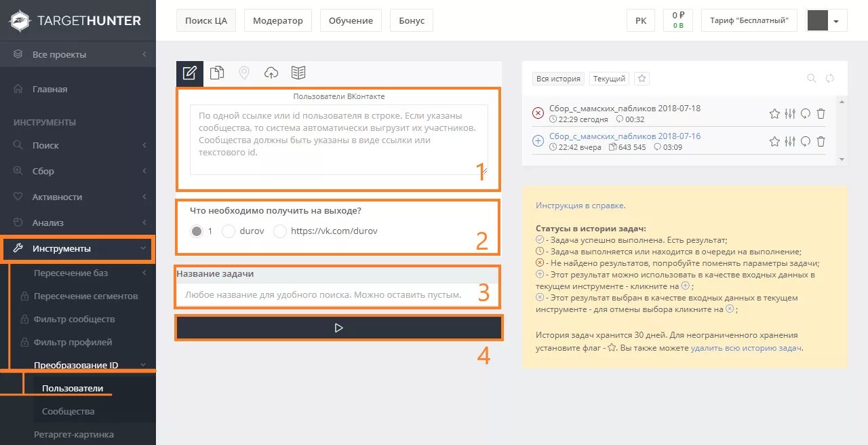Open the book help tab icon
The width and height of the screenshot is (868, 445).
[298, 73]
